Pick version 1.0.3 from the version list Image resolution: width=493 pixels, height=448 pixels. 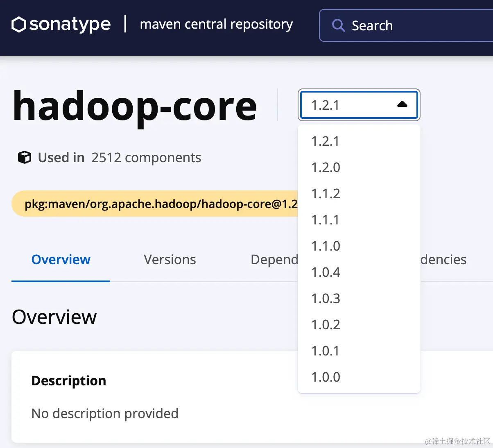pos(326,299)
